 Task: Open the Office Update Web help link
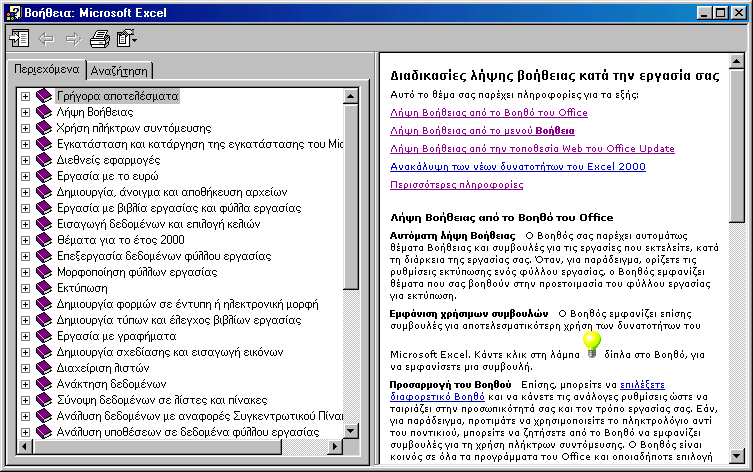coord(532,148)
